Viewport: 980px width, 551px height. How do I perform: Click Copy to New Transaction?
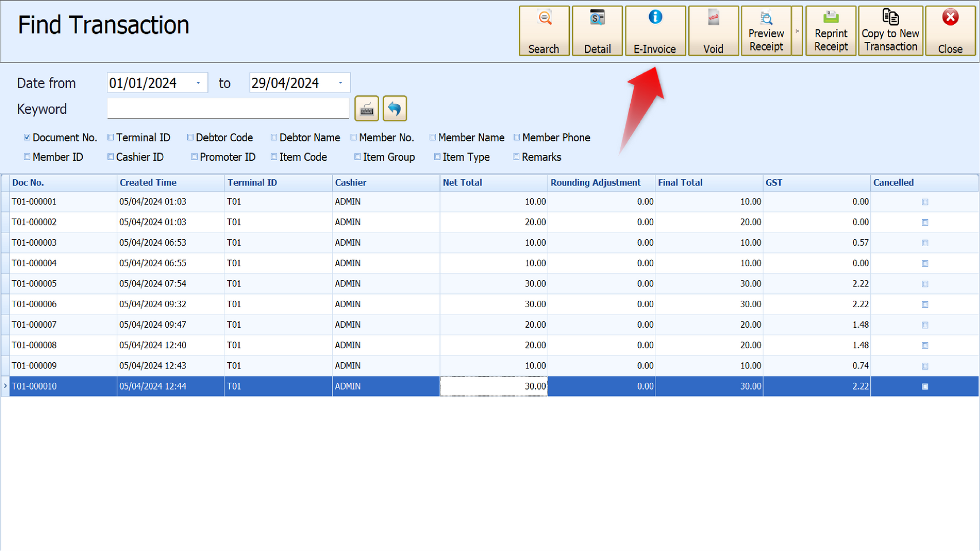click(890, 31)
